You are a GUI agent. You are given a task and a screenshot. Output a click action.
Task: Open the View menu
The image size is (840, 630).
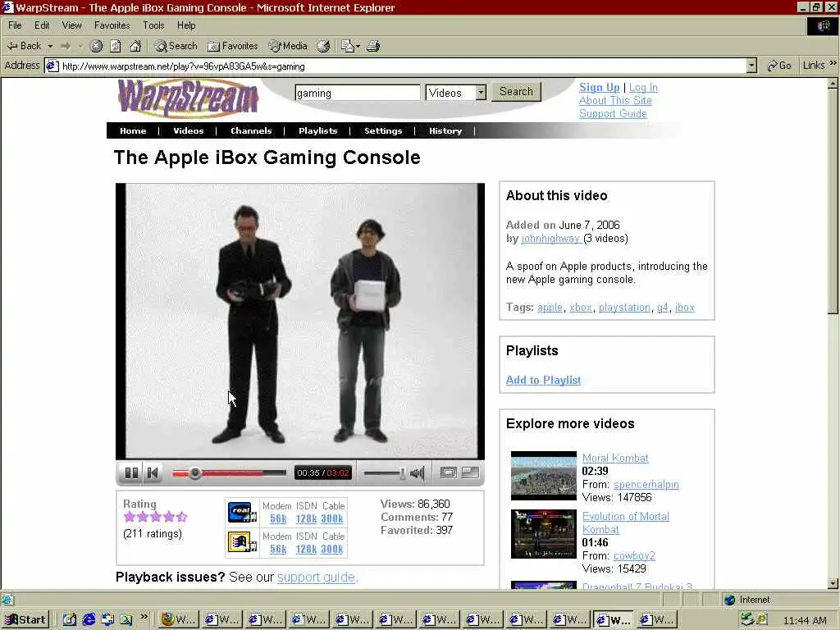72,25
